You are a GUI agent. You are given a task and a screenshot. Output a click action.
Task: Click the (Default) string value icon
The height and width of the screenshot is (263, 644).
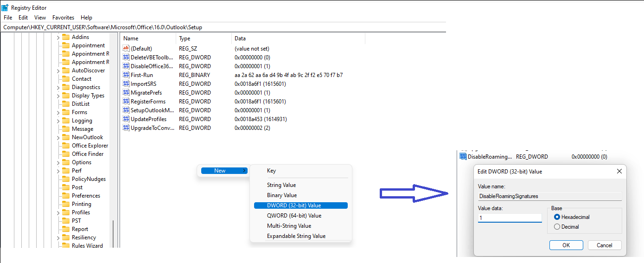[x=126, y=48]
